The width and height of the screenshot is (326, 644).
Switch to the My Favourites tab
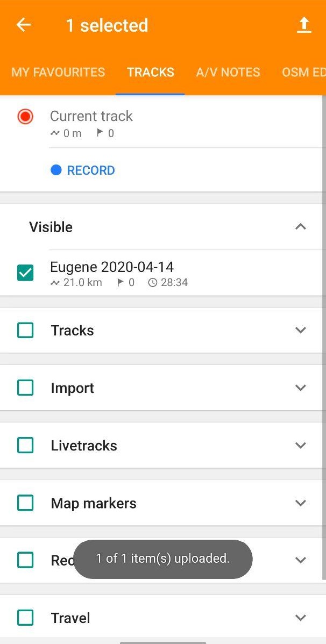pyautogui.click(x=58, y=72)
